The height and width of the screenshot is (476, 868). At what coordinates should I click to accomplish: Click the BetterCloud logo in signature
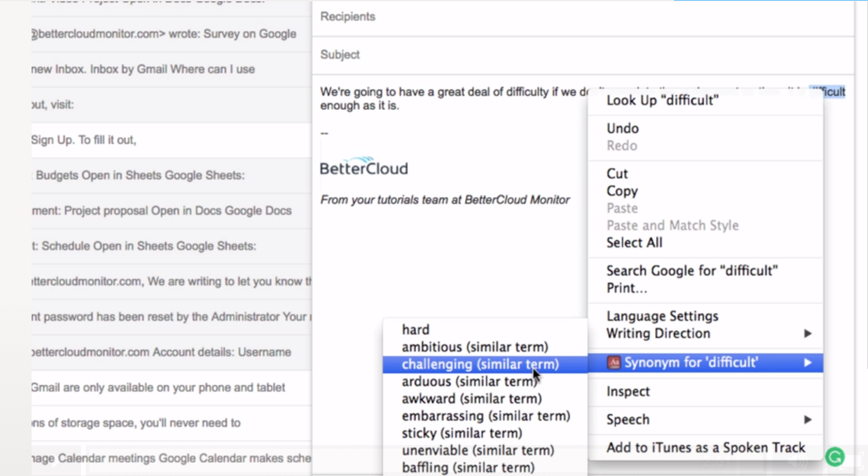[x=364, y=166]
